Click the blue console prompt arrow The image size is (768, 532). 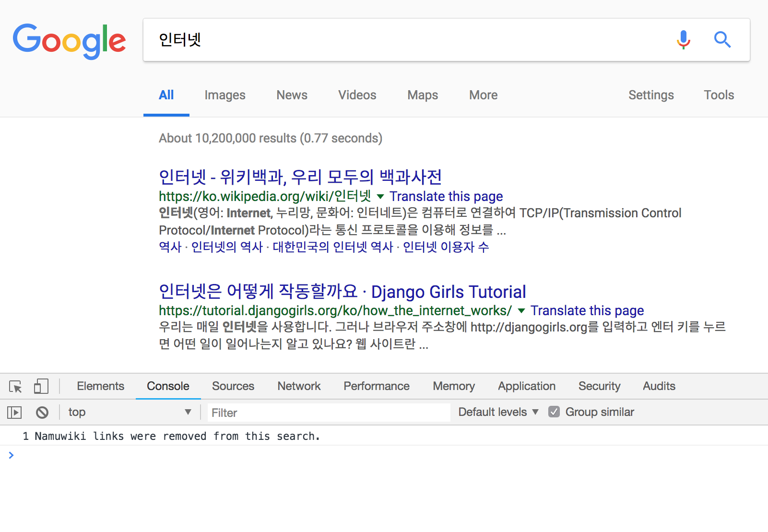[12, 455]
